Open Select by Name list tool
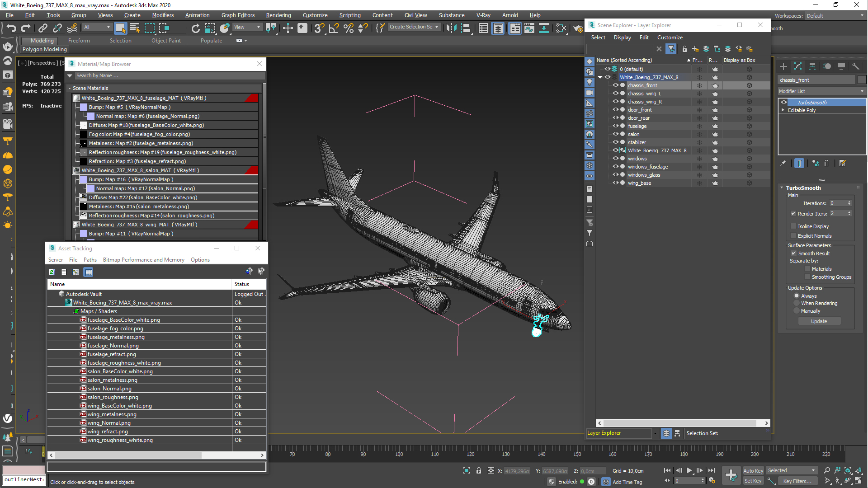 (135, 28)
